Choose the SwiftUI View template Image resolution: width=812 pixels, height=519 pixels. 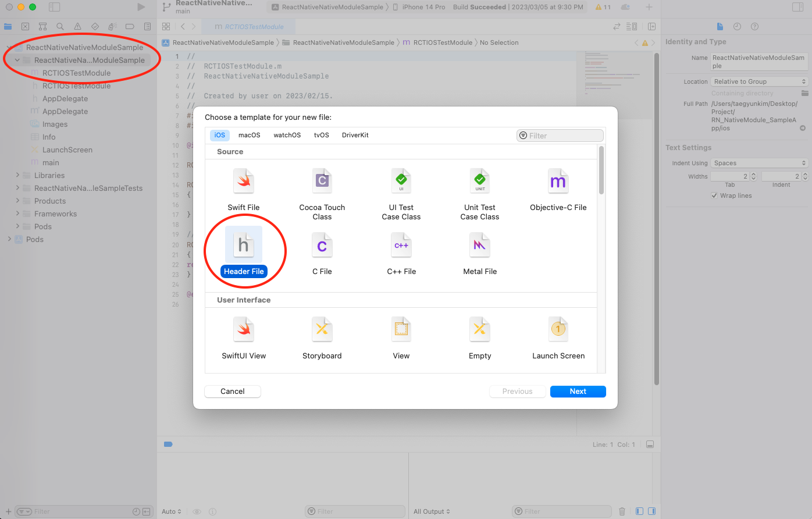[x=244, y=337]
